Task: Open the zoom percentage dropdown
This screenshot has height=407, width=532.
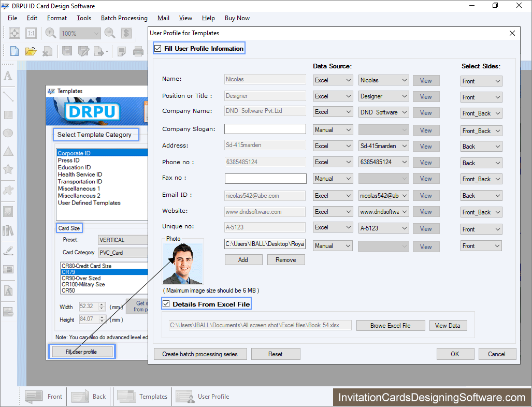Action: [x=80, y=33]
